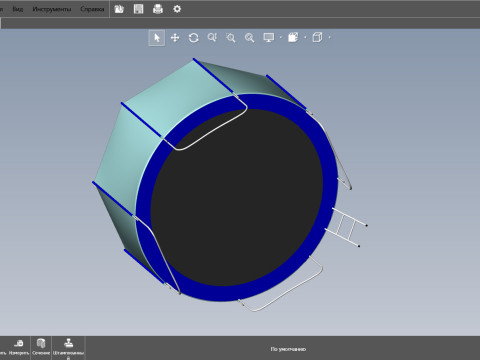Activate the Измерить measure tool
The width and height of the screenshot is (480, 360).
click(x=19, y=347)
